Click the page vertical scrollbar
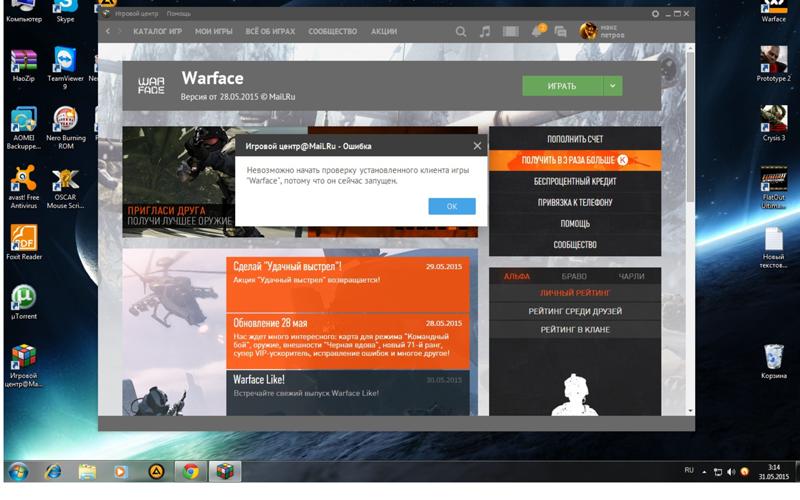The image size is (800, 500). pyautogui.click(x=690, y=128)
